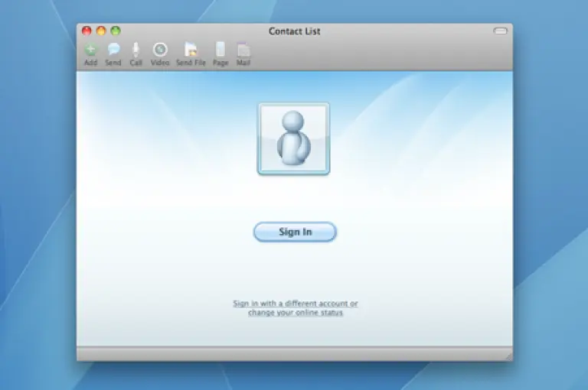Click the green Add contact icon
The width and height of the screenshot is (588, 390).
pos(91,50)
